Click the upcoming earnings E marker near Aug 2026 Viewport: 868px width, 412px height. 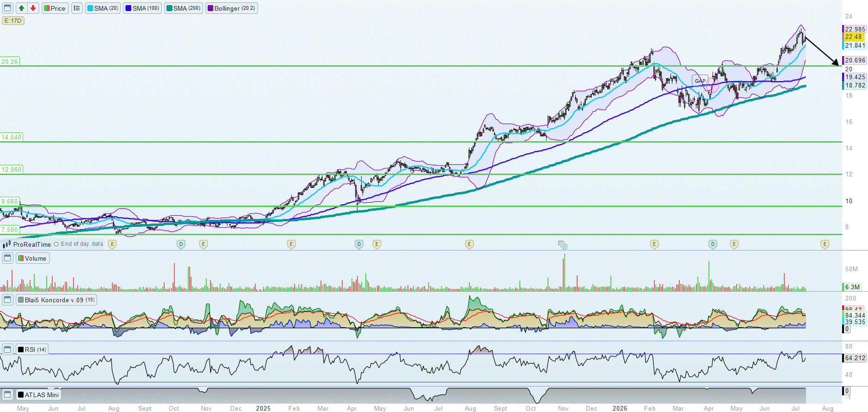[825, 244]
